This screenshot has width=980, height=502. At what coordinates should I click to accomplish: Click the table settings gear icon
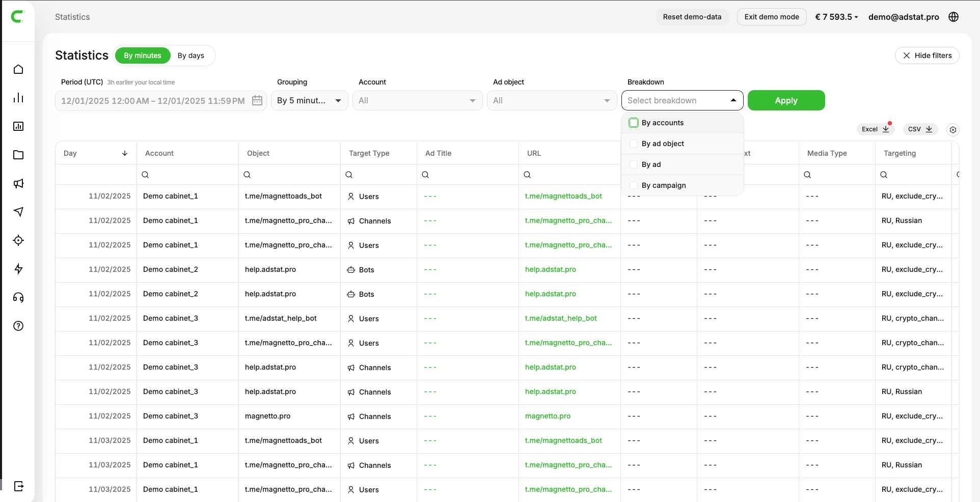coord(952,130)
